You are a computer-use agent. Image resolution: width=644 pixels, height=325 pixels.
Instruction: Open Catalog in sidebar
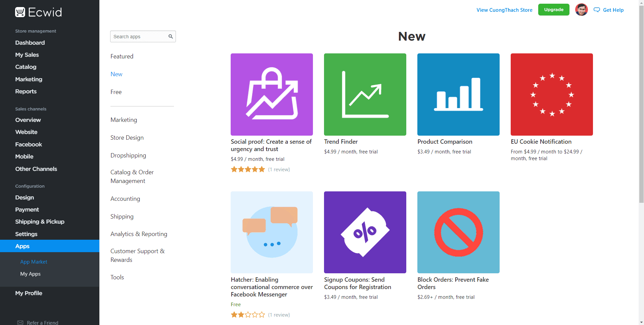[x=26, y=67]
